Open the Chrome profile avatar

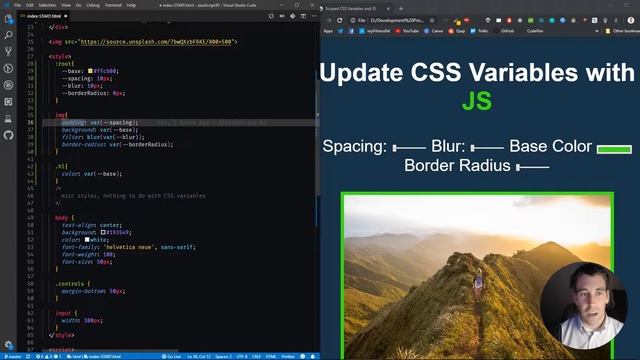coord(631,20)
